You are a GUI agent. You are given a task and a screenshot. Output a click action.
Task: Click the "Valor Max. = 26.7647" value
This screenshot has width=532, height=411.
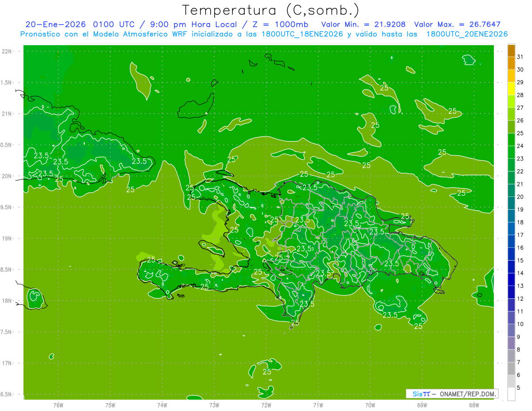tap(457, 24)
